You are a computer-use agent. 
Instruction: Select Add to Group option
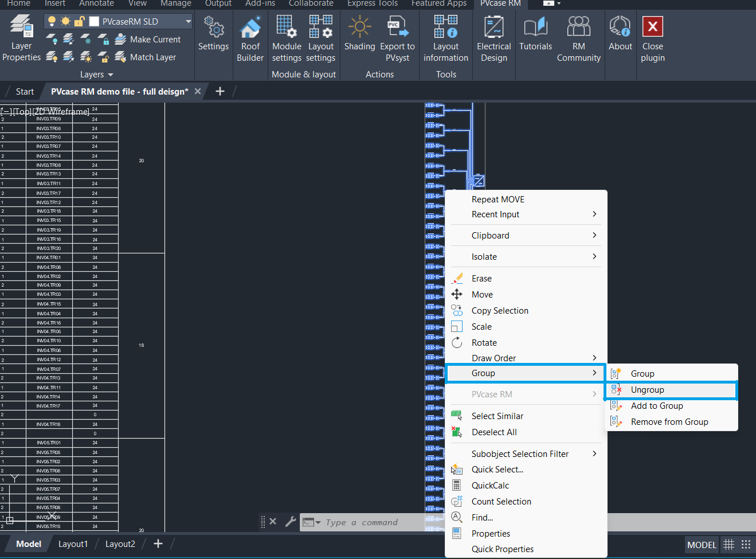tap(672, 406)
